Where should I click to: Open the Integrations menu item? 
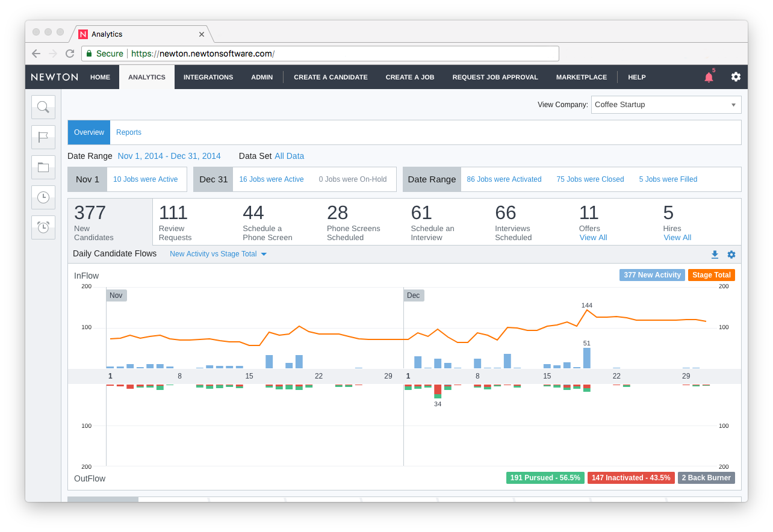click(208, 77)
